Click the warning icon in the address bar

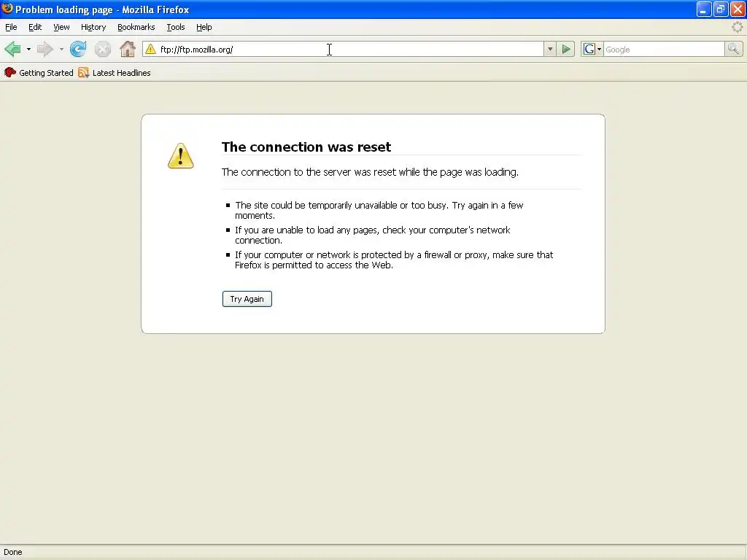point(150,49)
